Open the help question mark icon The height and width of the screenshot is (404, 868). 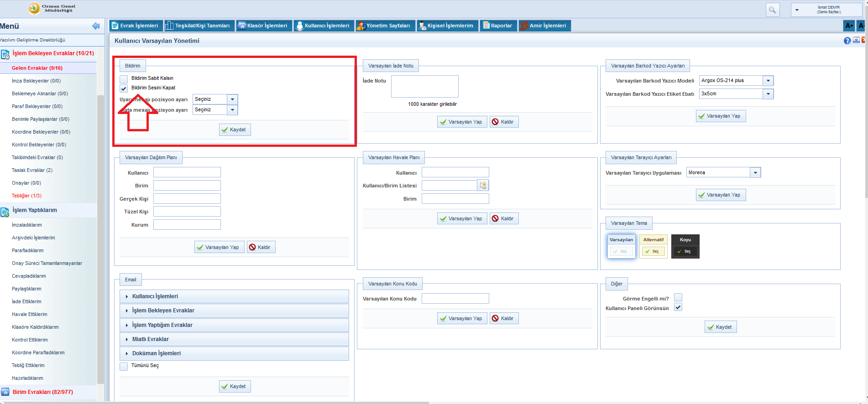847,41
